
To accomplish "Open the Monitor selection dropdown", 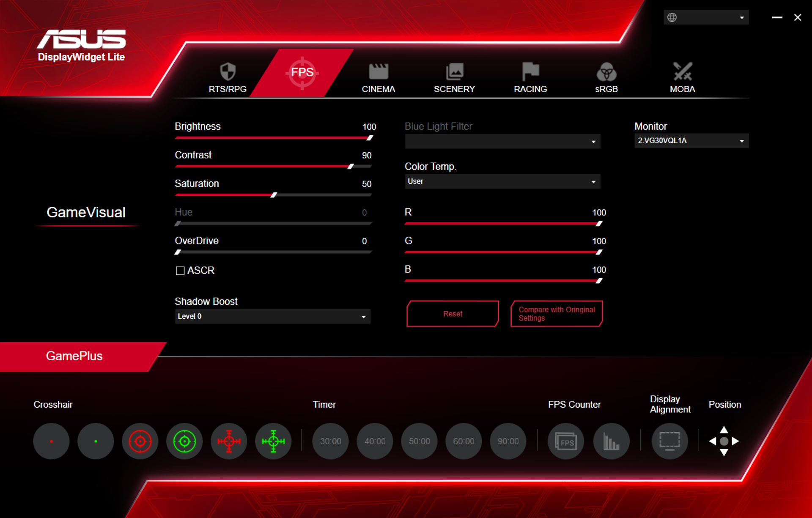I will point(691,141).
